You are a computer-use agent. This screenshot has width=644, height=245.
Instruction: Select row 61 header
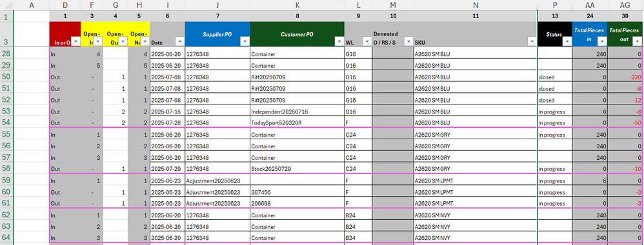click(7, 203)
